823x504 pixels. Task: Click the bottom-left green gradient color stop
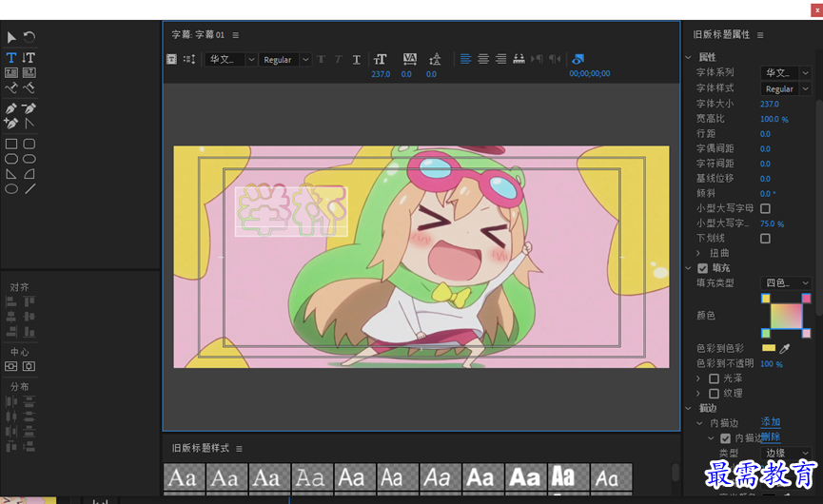pyautogui.click(x=766, y=333)
